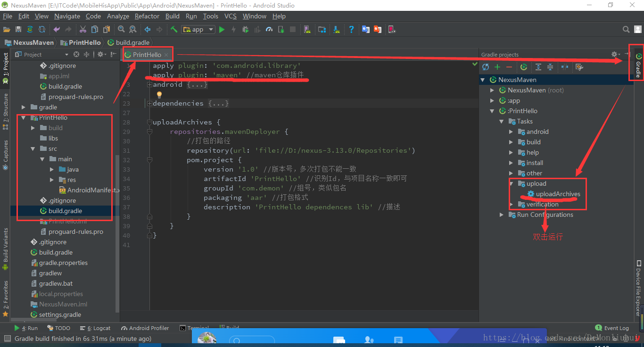The image size is (644, 347).
Task: Click the Replace icon in toolbar
Action: pyautogui.click(x=133, y=29)
